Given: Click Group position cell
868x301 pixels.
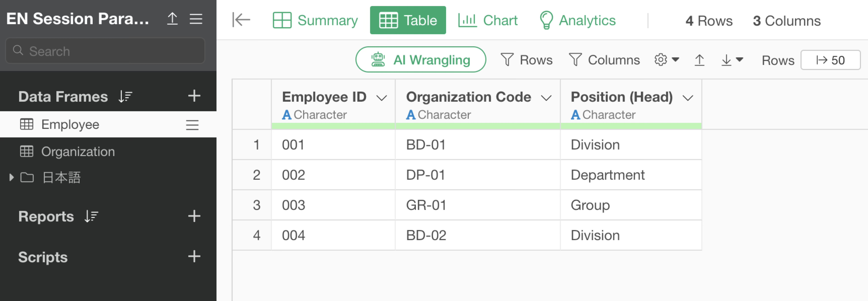Looking at the screenshot, I should tap(631, 205).
